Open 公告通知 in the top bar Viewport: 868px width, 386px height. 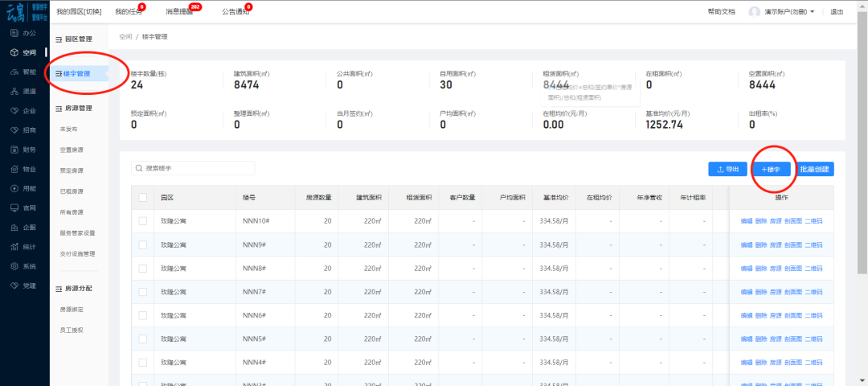coord(235,11)
